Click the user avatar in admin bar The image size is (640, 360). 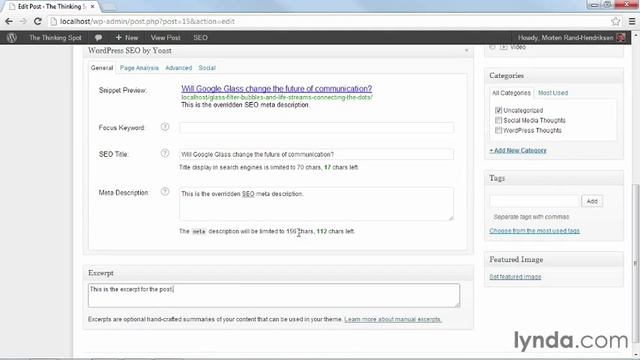pyautogui.click(x=621, y=38)
